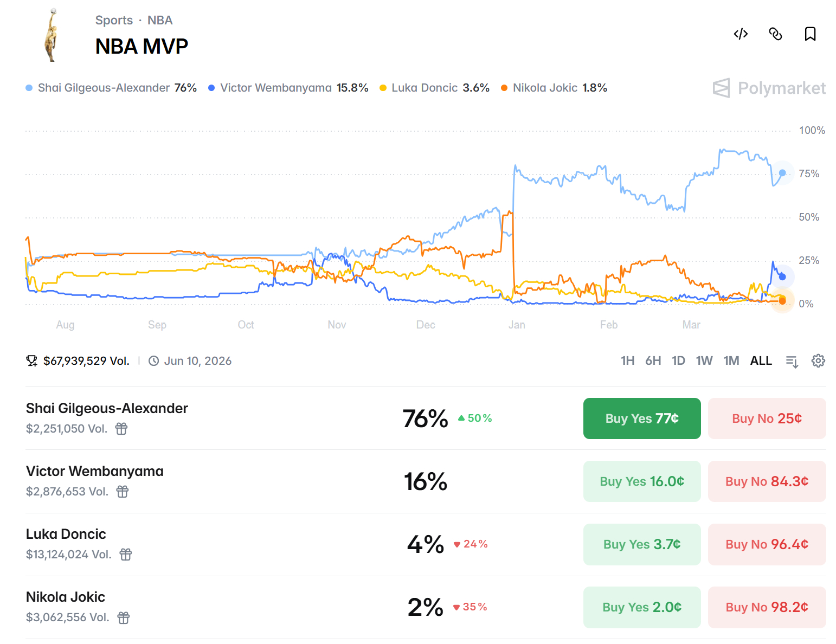Click the NBA MVP trophy thumbnail
The width and height of the screenshot is (836, 644).
point(52,35)
